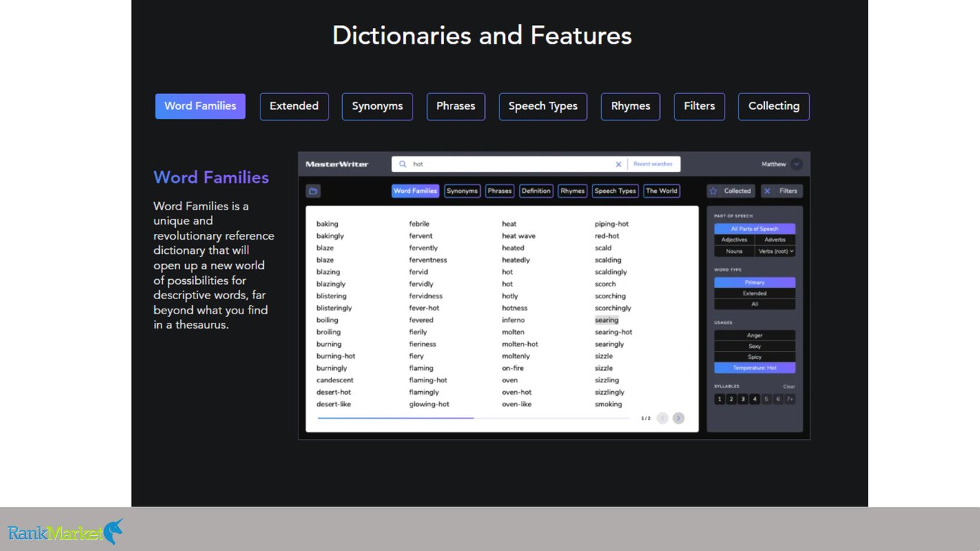Select the Word Families feature button at top
This screenshot has height=551, width=980.
[x=200, y=106]
